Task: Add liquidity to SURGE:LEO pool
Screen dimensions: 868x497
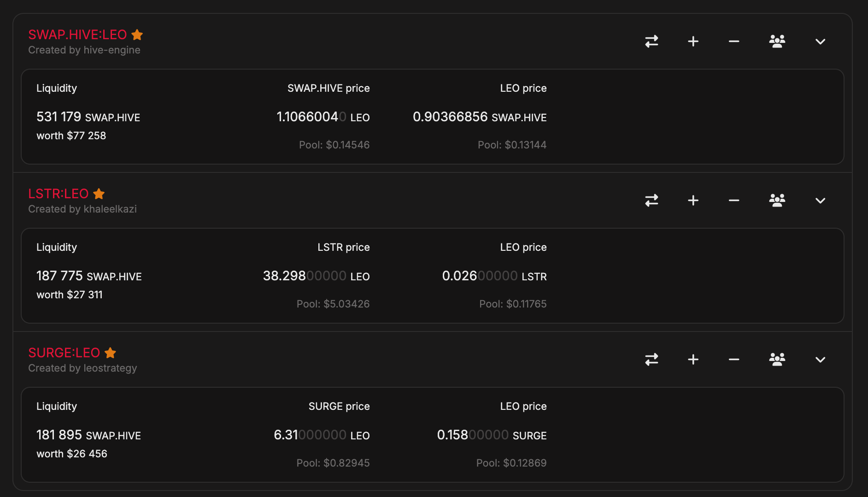Action: coord(693,360)
